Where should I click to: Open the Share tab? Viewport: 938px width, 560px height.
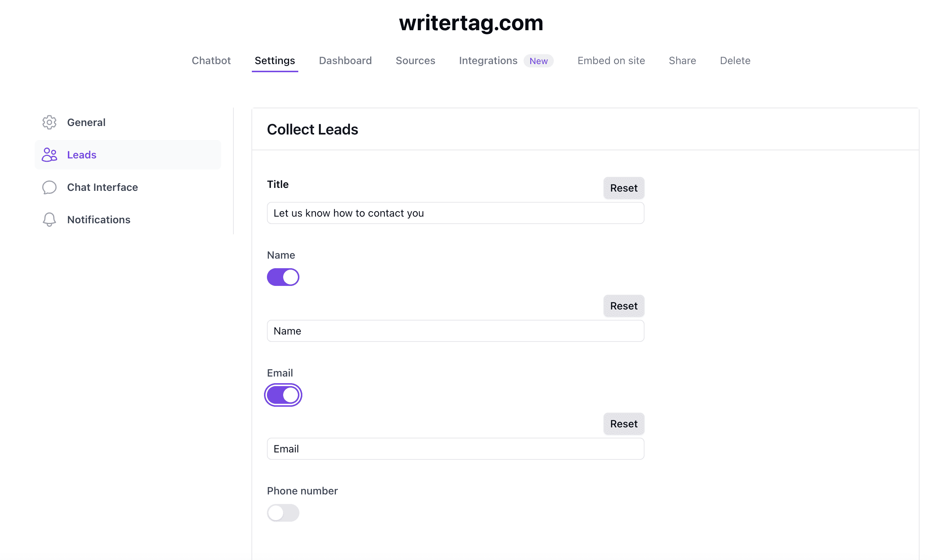tap(682, 60)
